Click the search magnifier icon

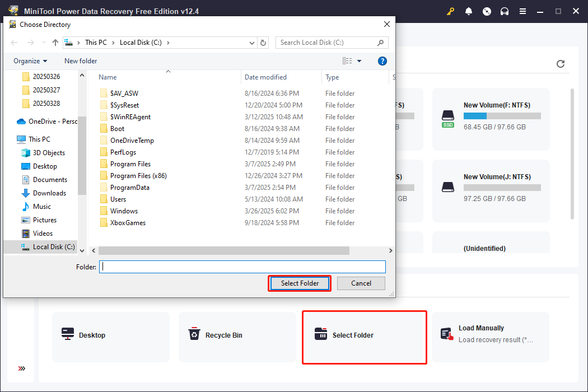[380, 43]
